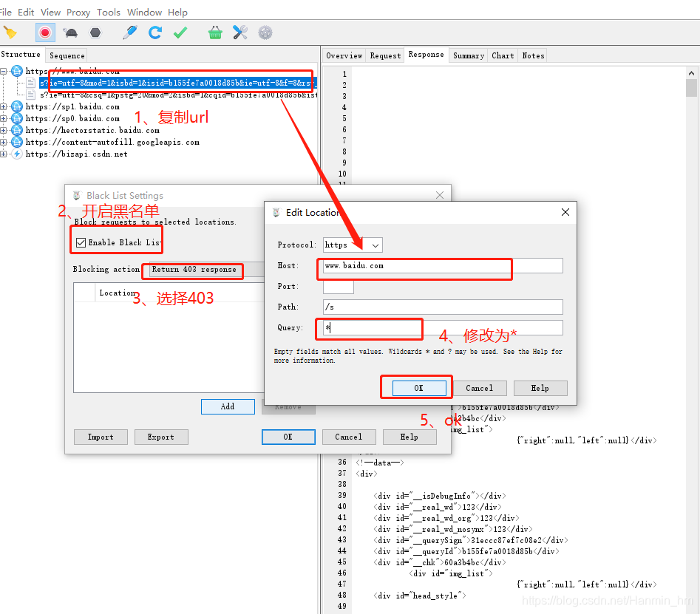Click the globe icon for sp1.baidu.com
This screenshot has height=614, width=700.
click(x=17, y=106)
